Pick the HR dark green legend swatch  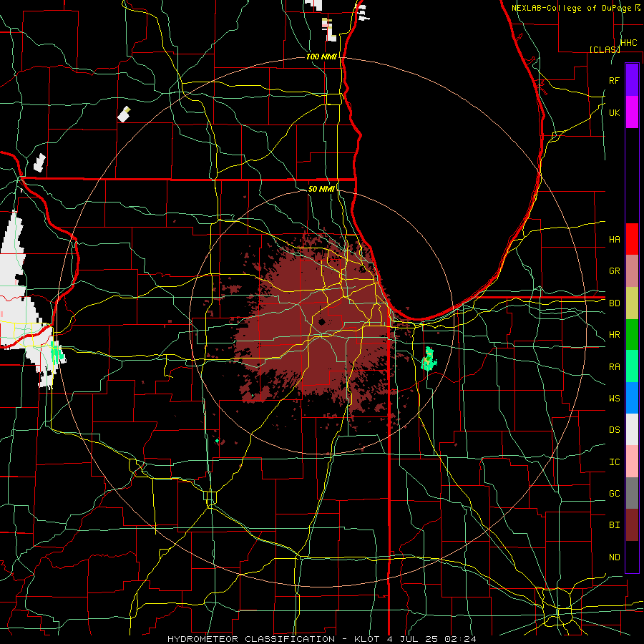(x=632, y=335)
